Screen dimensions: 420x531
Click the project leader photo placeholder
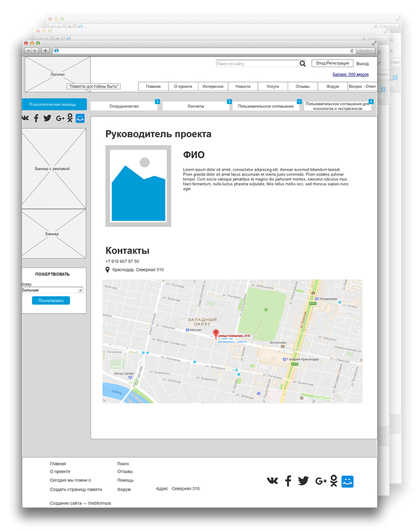138,186
